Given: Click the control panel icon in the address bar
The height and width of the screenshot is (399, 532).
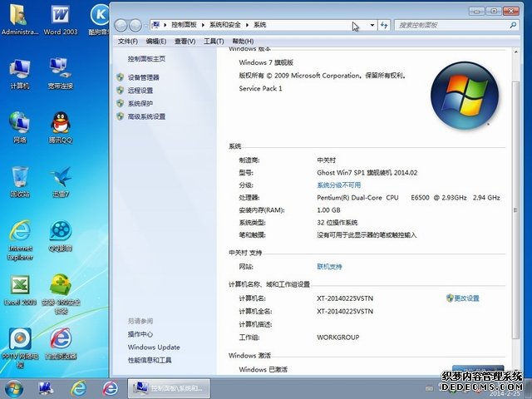Looking at the screenshot, I should (x=155, y=25).
